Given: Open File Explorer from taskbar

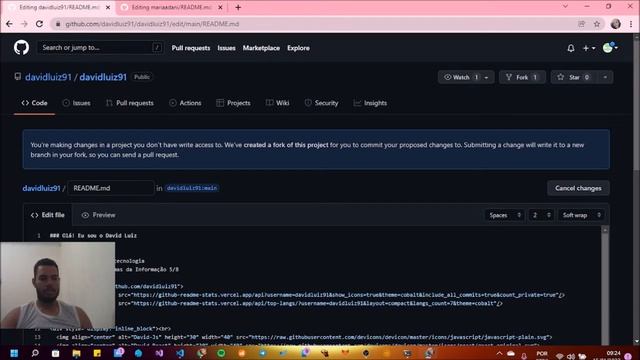Looking at the screenshot, I should point(76,353).
